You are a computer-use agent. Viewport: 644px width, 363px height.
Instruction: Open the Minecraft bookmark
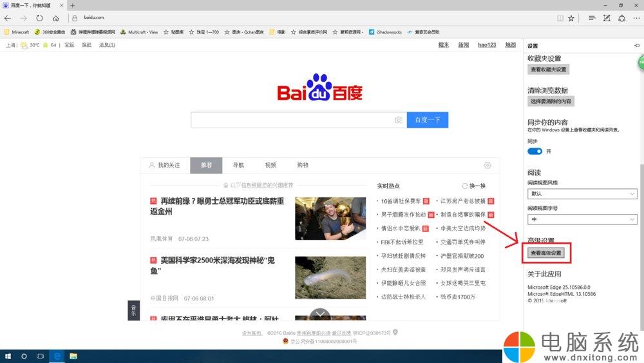17,32
